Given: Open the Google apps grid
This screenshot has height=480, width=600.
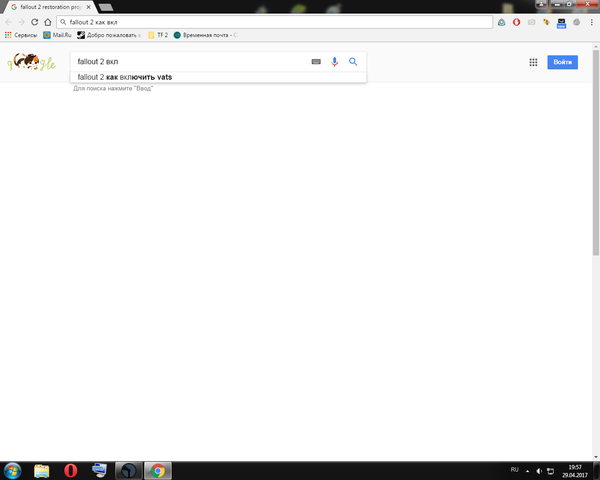Looking at the screenshot, I should (533, 62).
